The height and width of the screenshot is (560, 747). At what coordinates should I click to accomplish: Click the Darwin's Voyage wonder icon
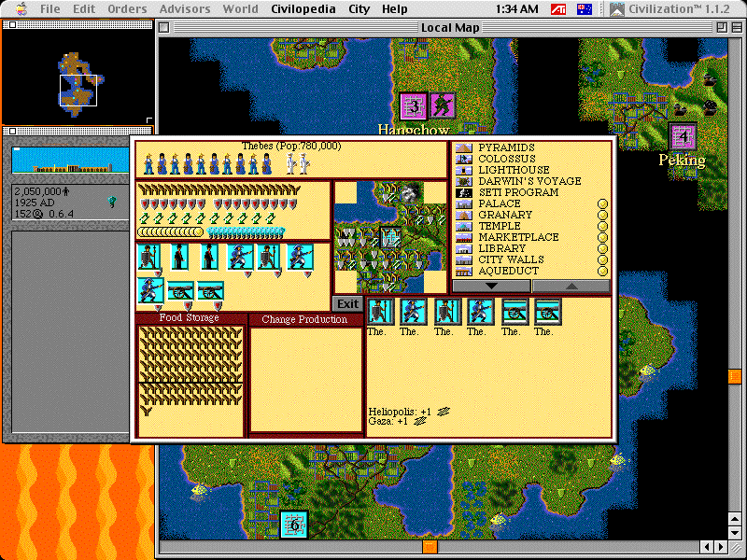point(463,181)
